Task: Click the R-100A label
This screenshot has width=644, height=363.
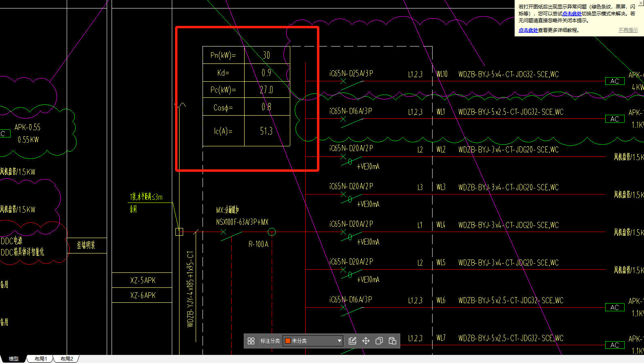Action: [258, 244]
